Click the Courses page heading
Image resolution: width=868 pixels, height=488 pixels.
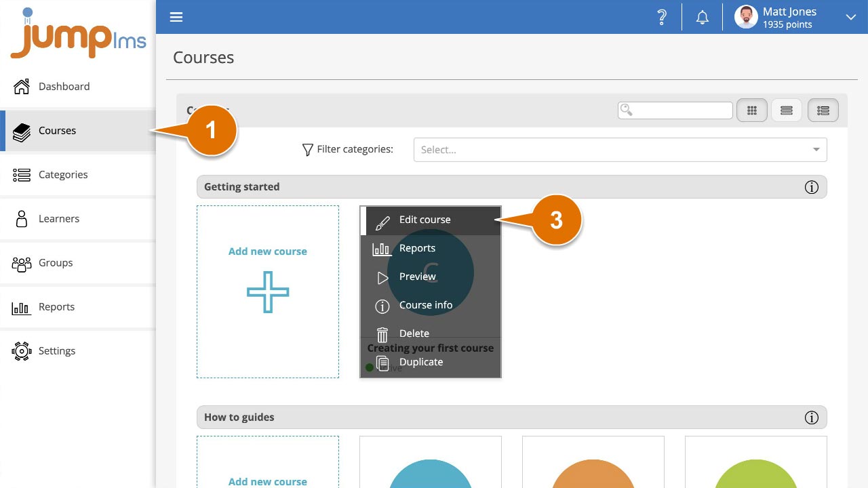click(x=203, y=58)
